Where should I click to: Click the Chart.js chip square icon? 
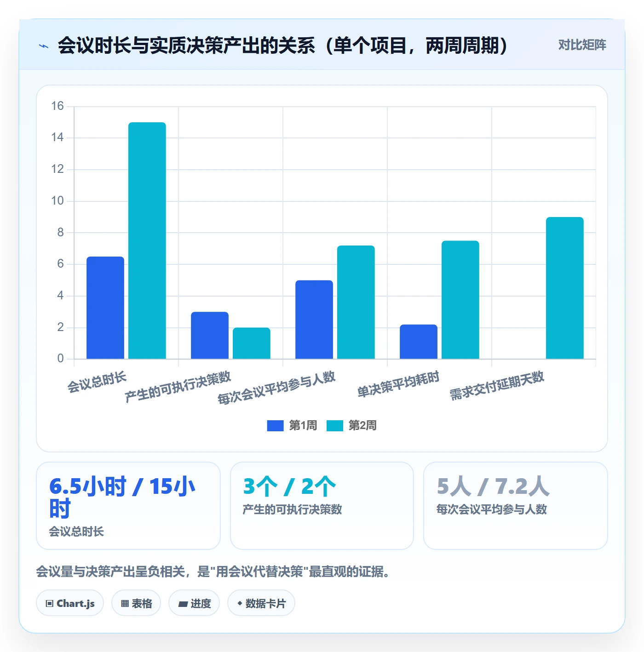50,604
